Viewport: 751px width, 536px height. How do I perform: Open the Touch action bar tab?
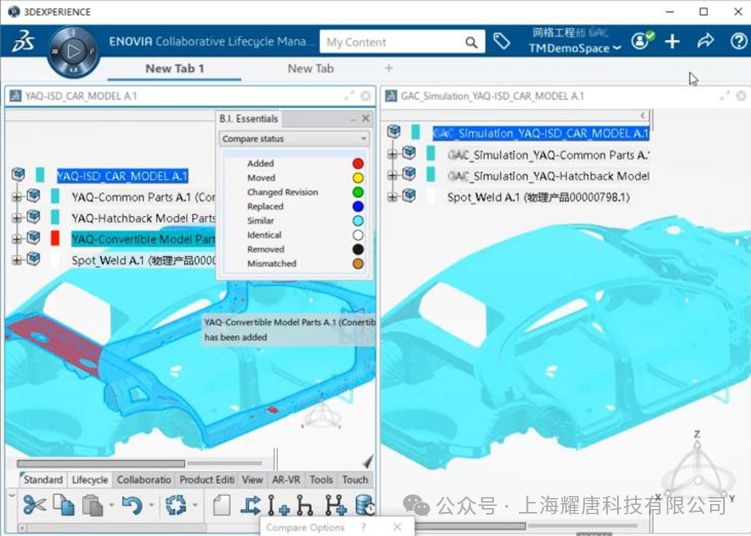click(x=355, y=479)
